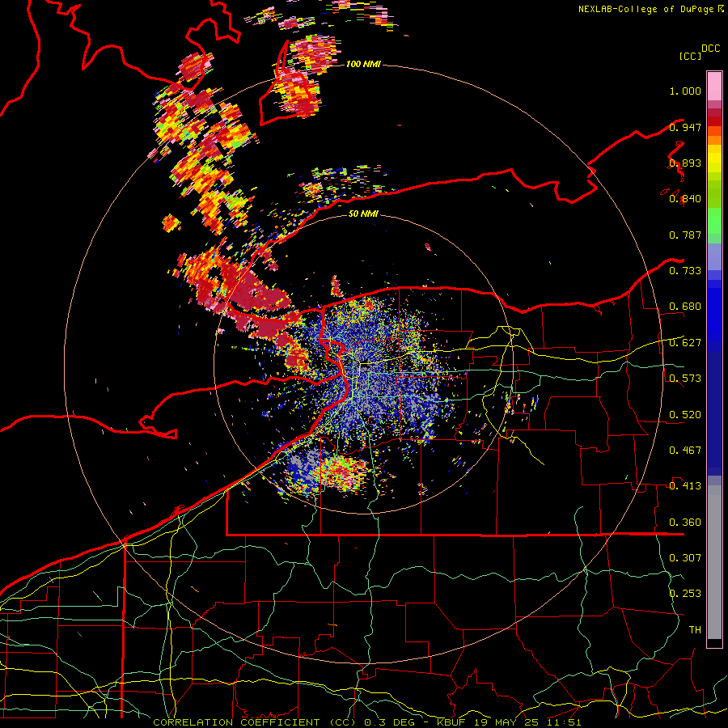Screen dimensions: 728x728
Task: Click the 0.573 scale value
Action: click(685, 379)
